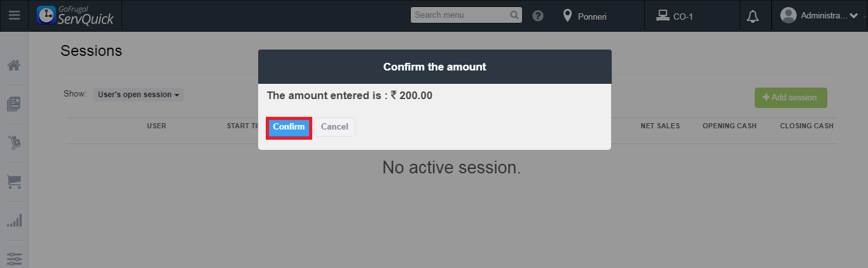Click the hand truck inventory icon
This screenshot has width=868, height=268.
[x=14, y=143]
